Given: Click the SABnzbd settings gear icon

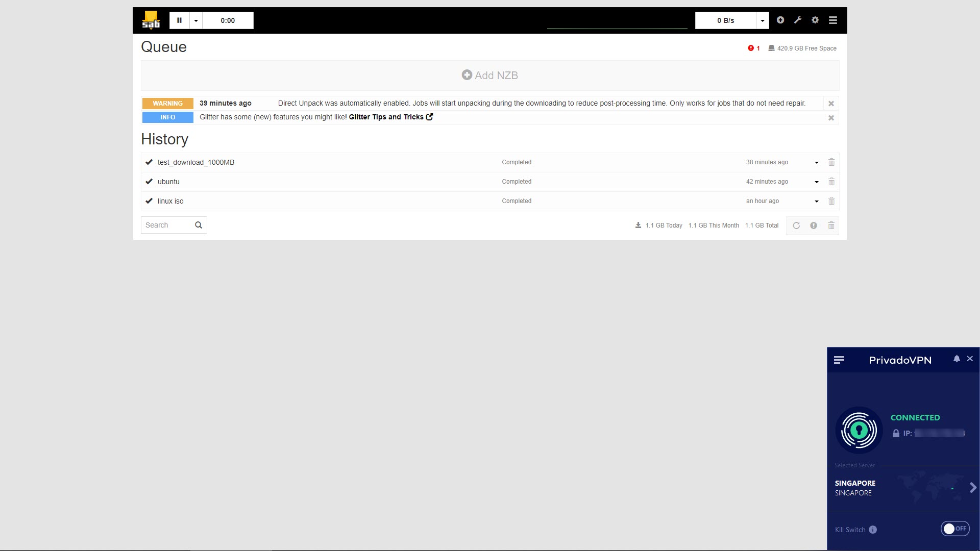Looking at the screenshot, I should point(816,20).
